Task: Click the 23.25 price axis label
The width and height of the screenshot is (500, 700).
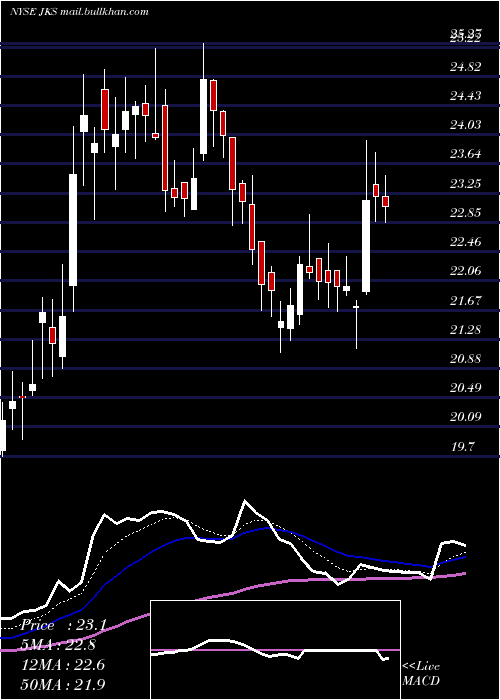Action: tap(466, 183)
